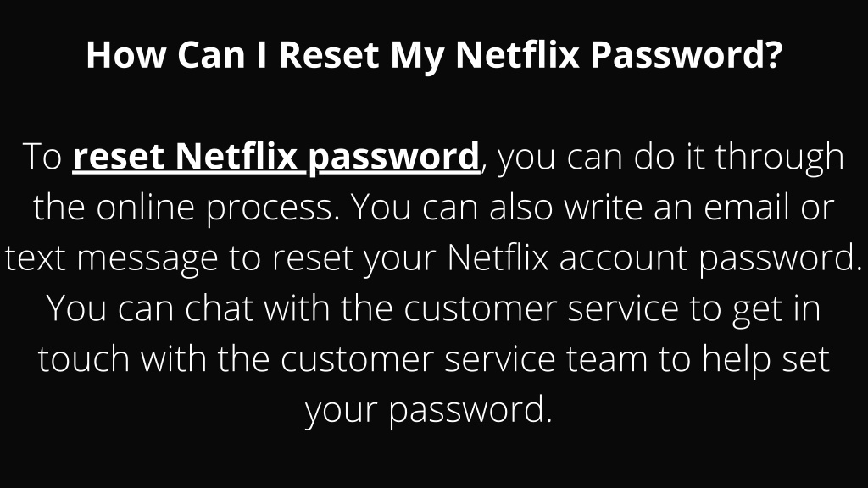This screenshot has width=868, height=488.
Task: Click the word "Netflix" in the heading
Action: 517,54
